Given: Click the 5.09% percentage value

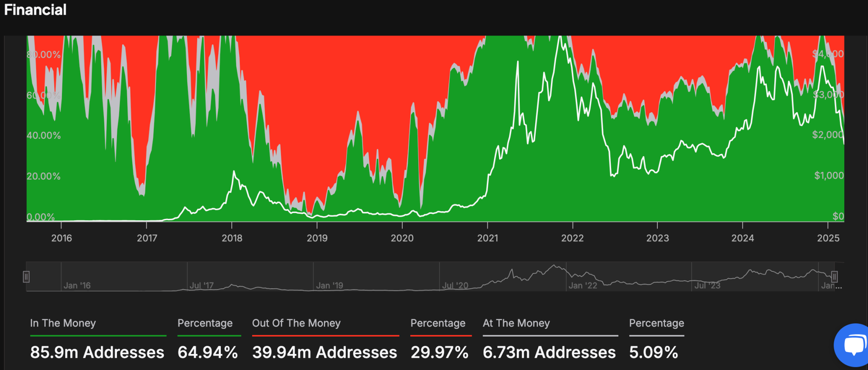Looking at the screenshot, I should [x=654, y=352].
